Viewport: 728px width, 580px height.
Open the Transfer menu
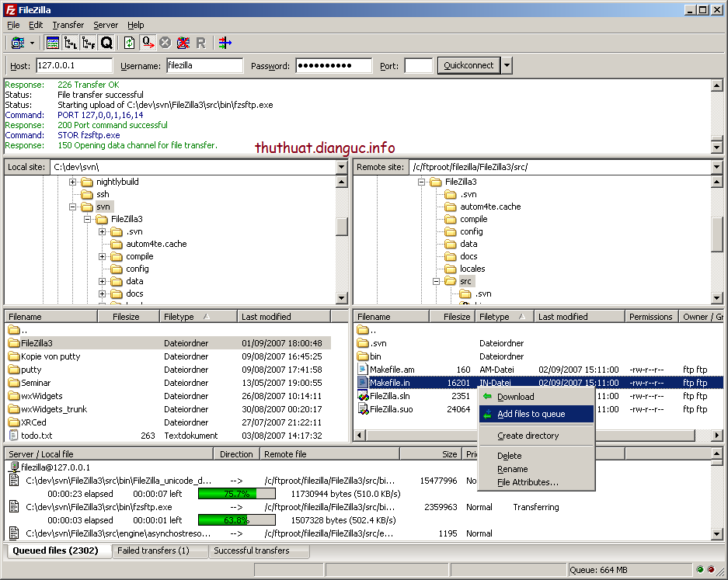(x=68, y=25)
